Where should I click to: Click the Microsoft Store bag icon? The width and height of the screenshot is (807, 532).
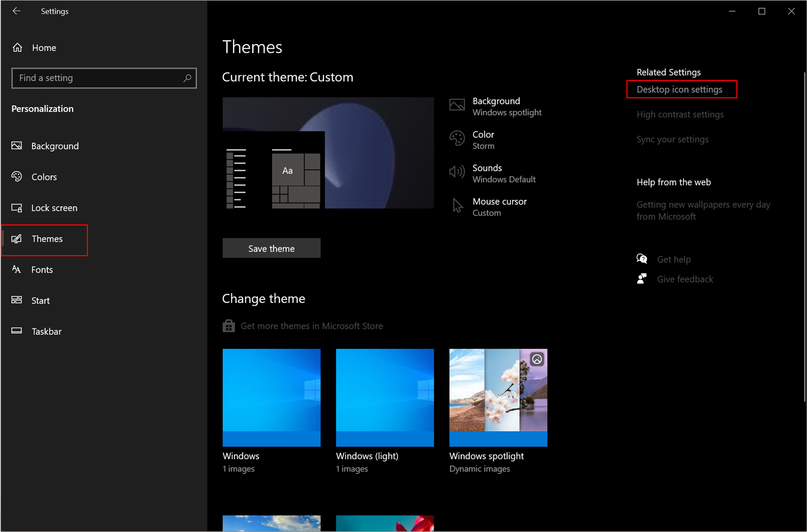(228, 326)
